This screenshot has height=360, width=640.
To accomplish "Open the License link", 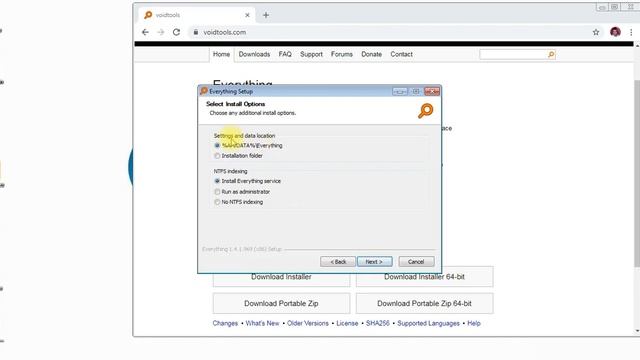I will pyautogui.click(x=347, y=323).
